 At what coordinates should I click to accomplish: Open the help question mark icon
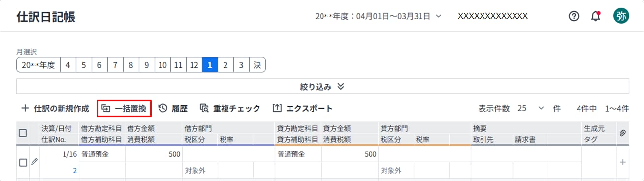coord(574,16)
